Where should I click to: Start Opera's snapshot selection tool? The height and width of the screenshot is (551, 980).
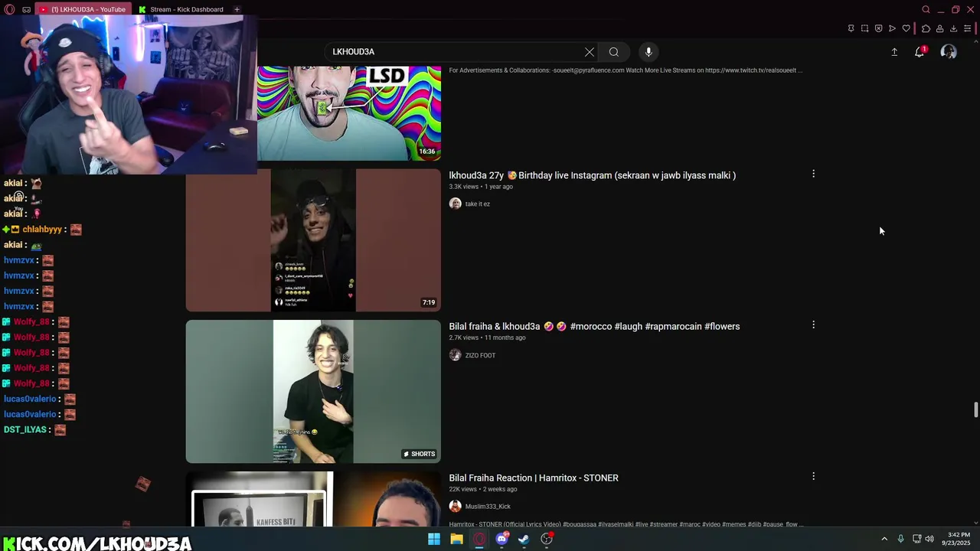tap(864, 28)
